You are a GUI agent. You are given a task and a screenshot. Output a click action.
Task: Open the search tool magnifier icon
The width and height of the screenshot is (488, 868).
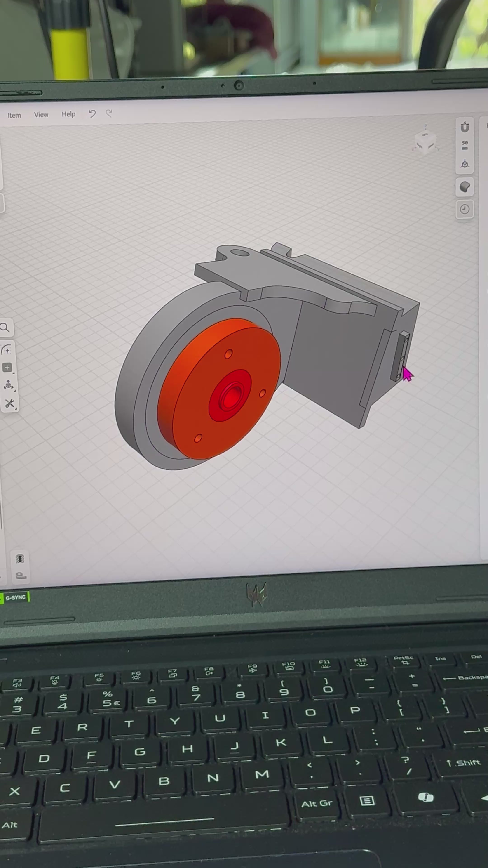pyautogui.click(x=5, y=327)
